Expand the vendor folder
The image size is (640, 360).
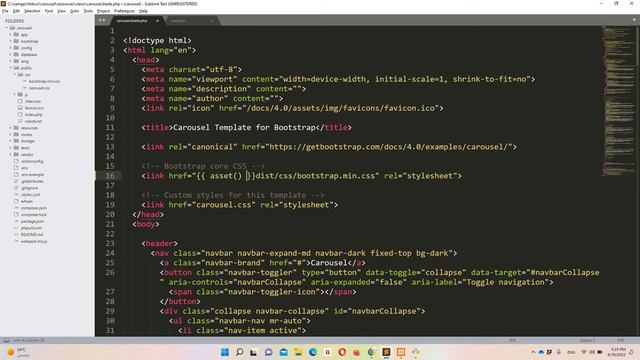(x=11, y=154)
